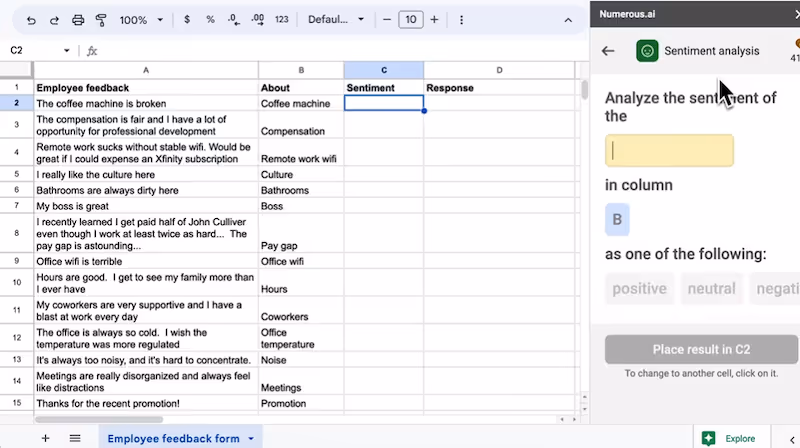Open the Employee feedback form tab dropdown
The height and width of the screenshot is (448, 800).
[251, 438]
